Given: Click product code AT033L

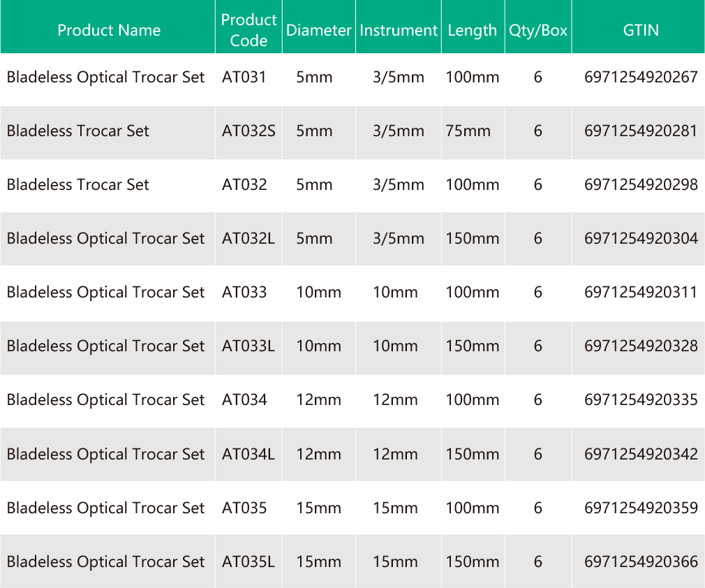Looking at the screenshot, I should (x=248, y=346).
